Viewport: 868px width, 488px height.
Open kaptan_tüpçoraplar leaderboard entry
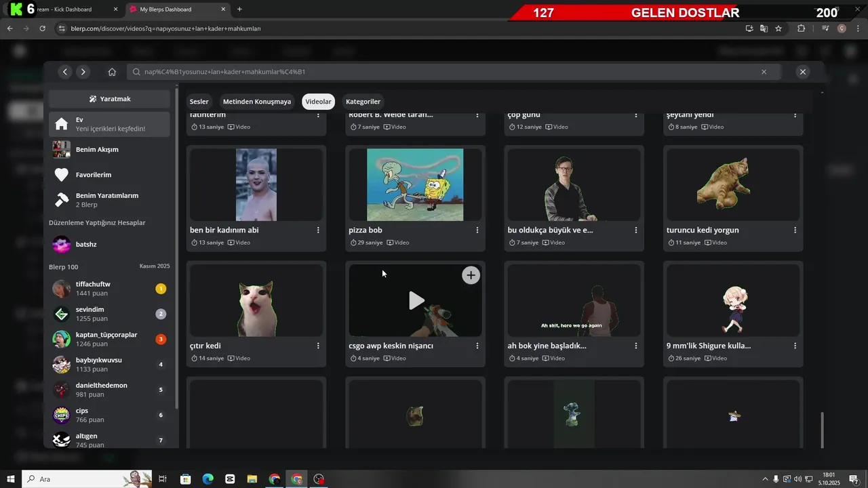[109, 339]
